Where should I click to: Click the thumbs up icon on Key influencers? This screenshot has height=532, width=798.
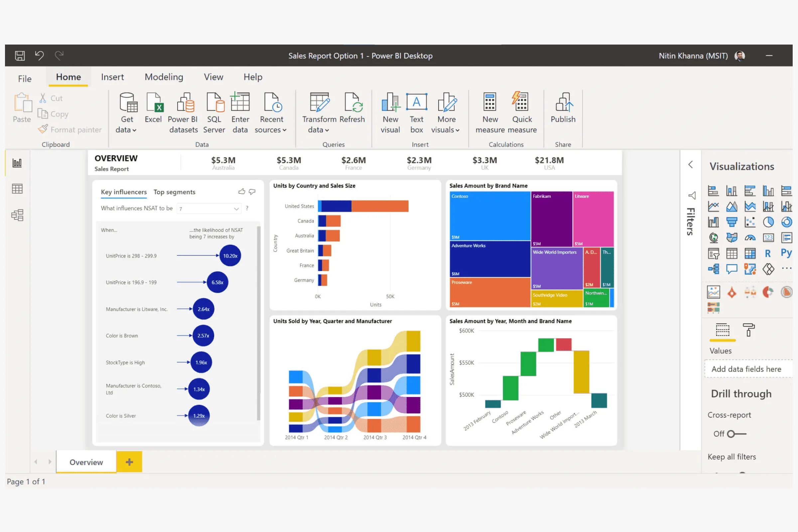click(x=242, y=192)
